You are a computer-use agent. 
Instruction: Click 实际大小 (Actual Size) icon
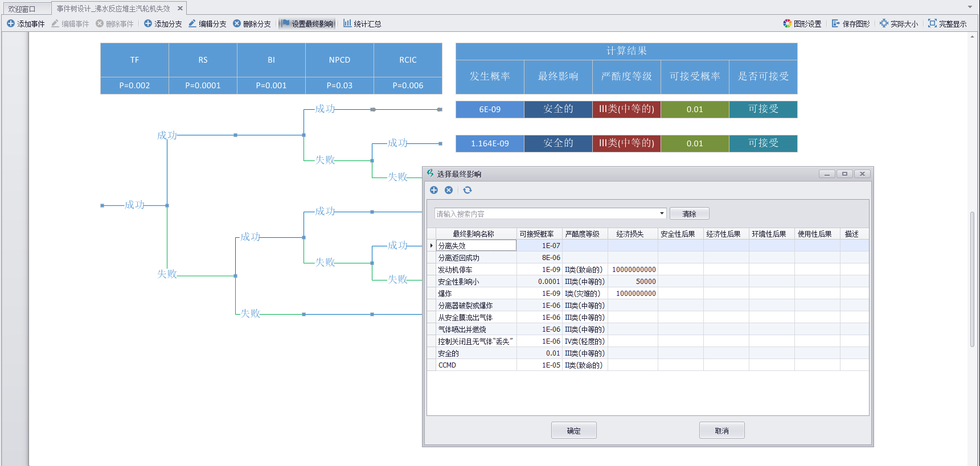[x=884, y=24]
